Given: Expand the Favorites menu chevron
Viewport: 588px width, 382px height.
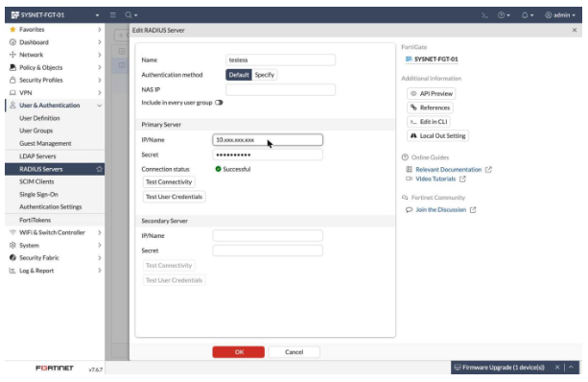Looking at the screenshot, I should 100,29.
